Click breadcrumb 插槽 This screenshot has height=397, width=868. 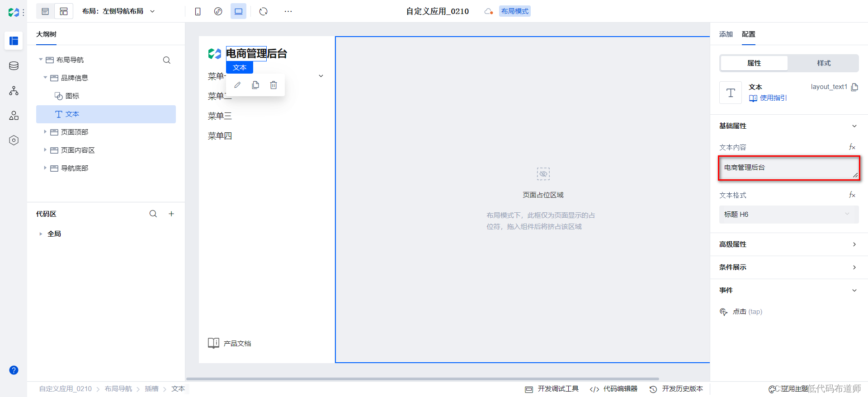click(x=151, y=389)
